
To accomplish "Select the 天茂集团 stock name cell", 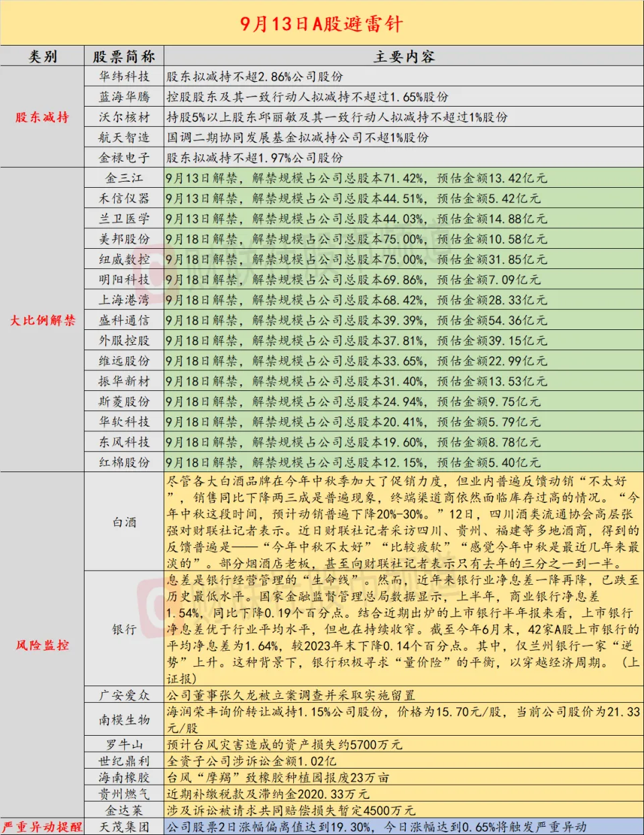I will coord(124,826).
